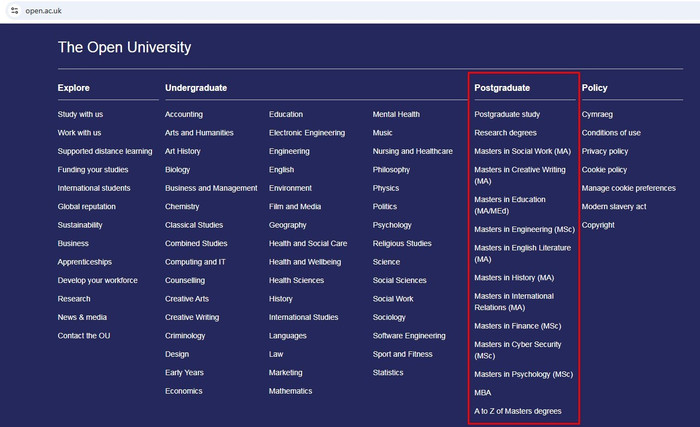Click the Biology subject link

[x=178, y=170]
